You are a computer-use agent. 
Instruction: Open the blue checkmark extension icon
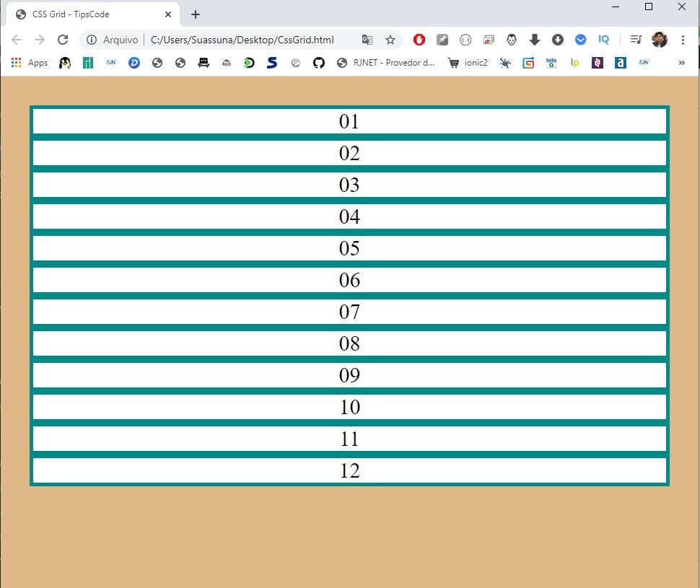coord(581,40)
